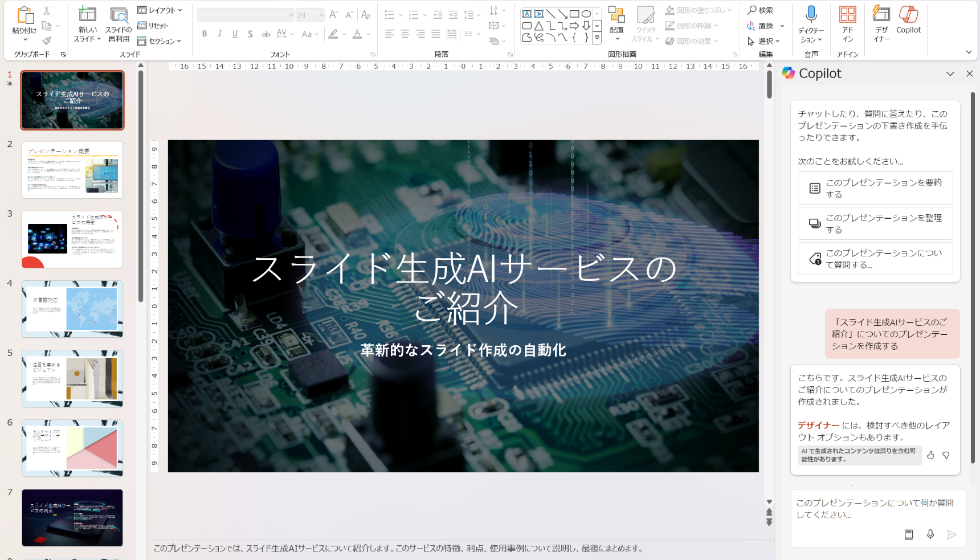Open the prompt guide icon in Copilot input

[x=909, y=534]
